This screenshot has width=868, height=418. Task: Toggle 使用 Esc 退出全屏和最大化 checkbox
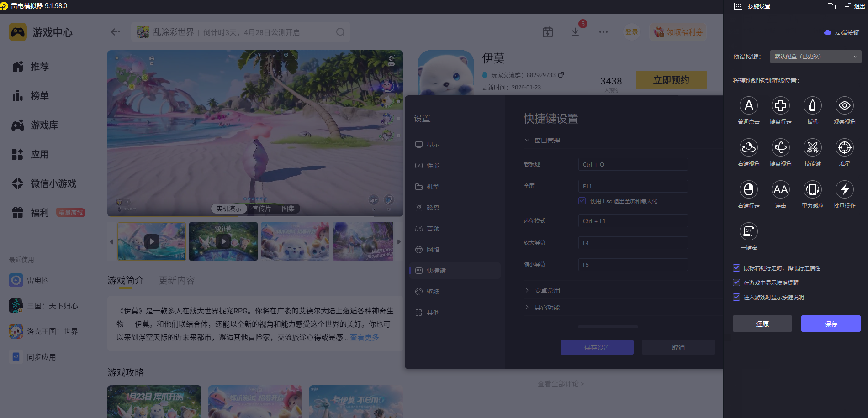click(582, 201)
